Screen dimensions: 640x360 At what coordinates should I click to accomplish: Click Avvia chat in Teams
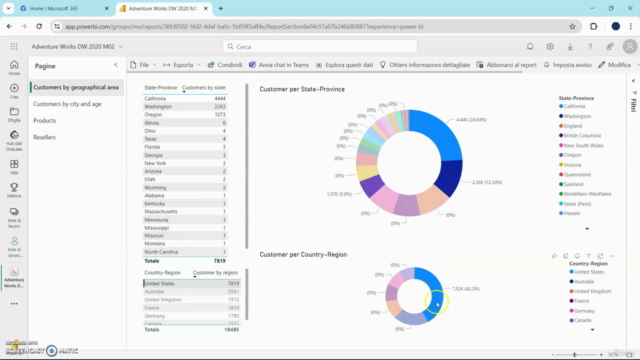tap(279, 65)
